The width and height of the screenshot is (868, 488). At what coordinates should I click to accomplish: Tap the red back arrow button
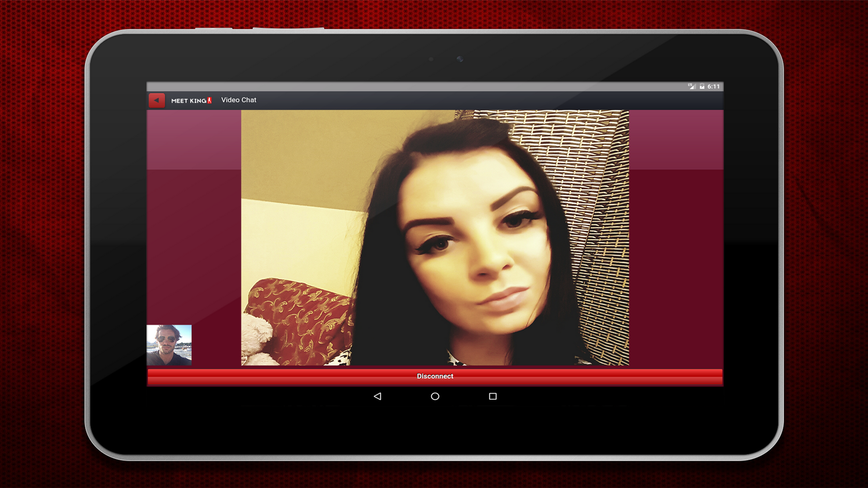coord(157,100)
